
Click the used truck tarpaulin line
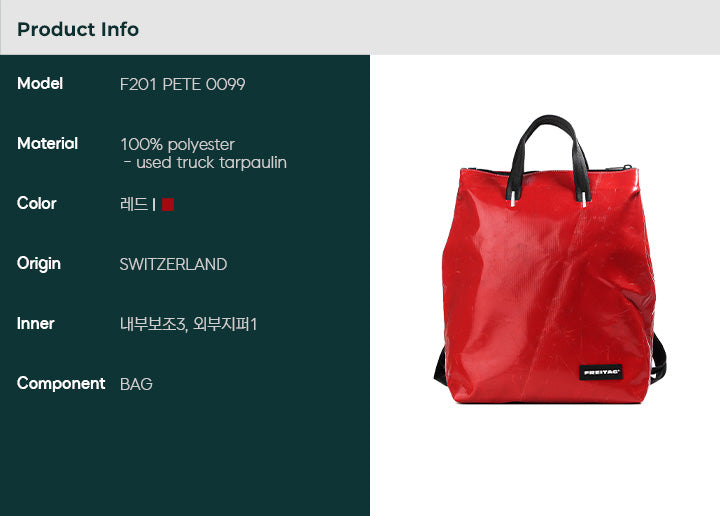(205, 163)
